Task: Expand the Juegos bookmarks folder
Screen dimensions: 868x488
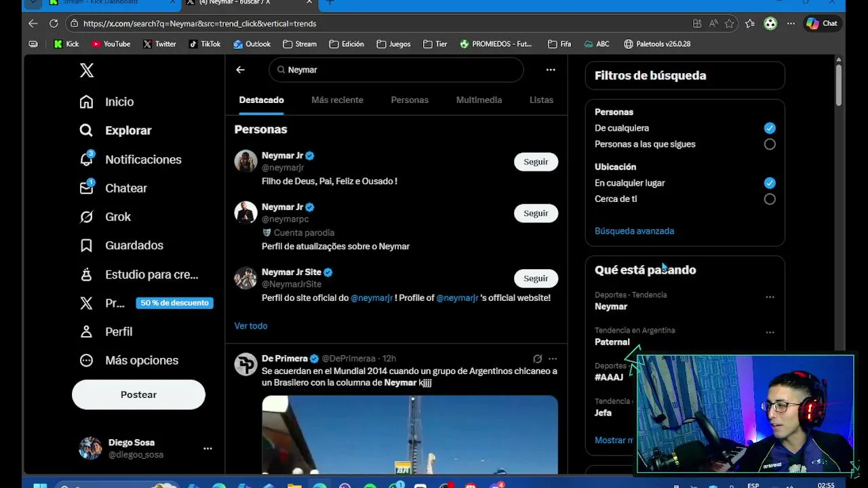Action: [x=393, y=44]
